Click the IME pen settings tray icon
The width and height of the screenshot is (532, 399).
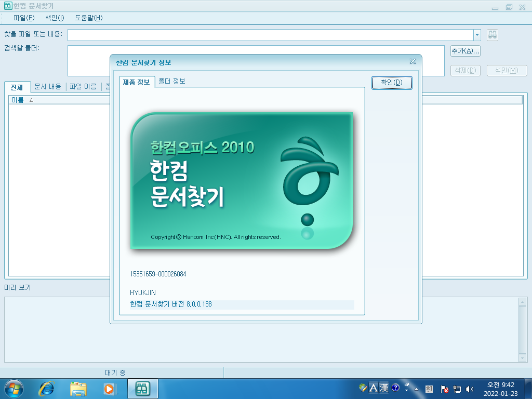[x=363, y=388]
